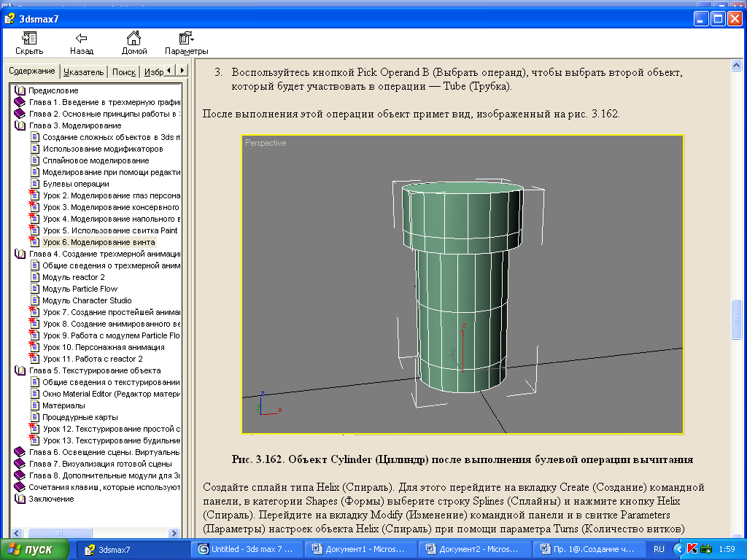Collapse the Глава 5 open book icon

tap(20, 370)
